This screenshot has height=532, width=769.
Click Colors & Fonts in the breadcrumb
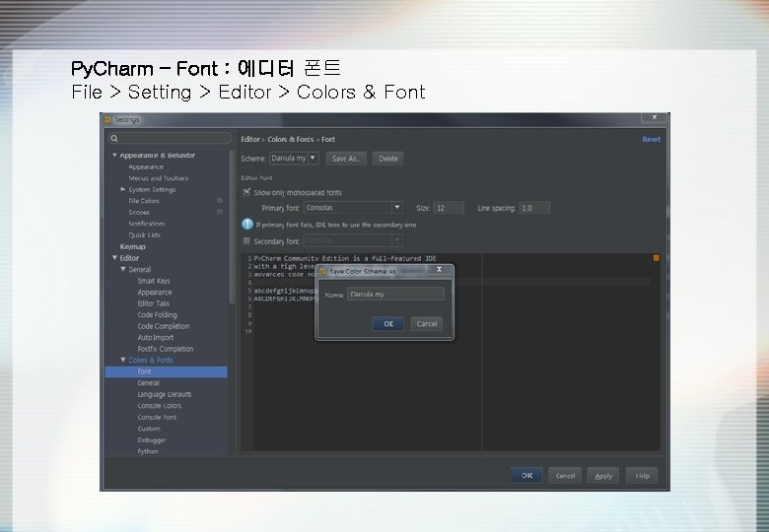point(290,139)
